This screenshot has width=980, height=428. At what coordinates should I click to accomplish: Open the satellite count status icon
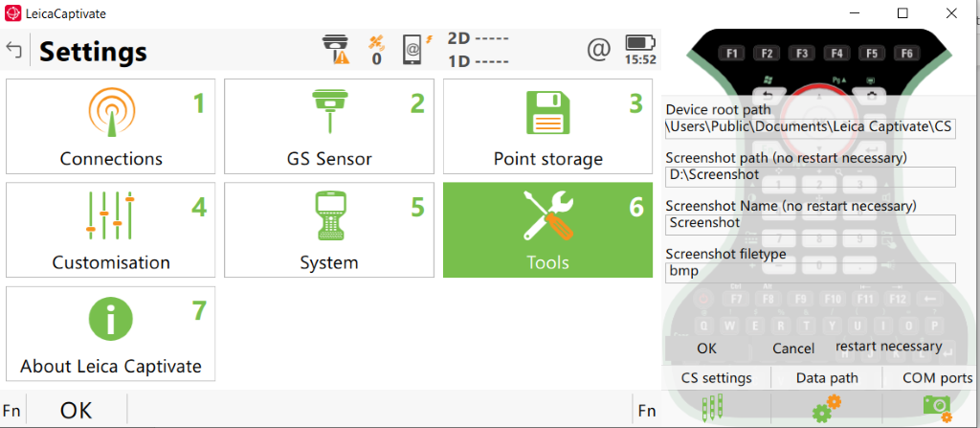(x=376, y=50)
